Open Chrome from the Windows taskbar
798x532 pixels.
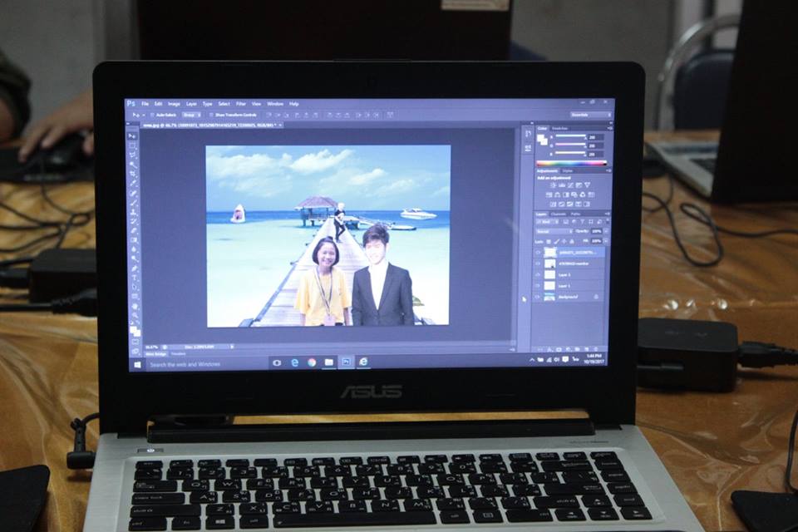click(x=312, y=362)
